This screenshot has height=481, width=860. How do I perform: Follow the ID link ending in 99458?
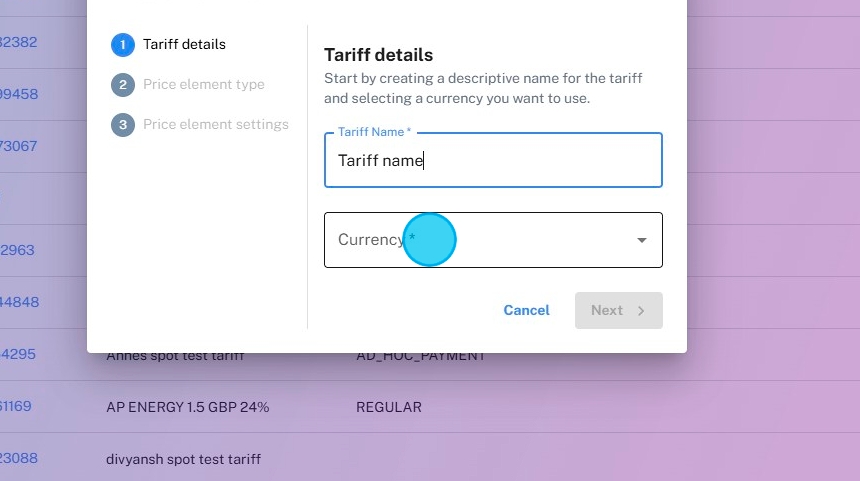click(x=18, y=94)
